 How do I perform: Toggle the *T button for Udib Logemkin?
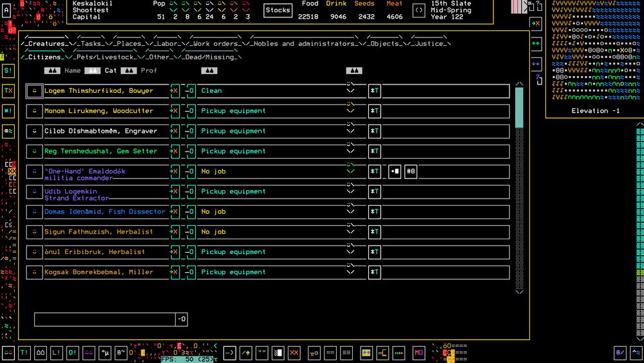coord(375,191)
